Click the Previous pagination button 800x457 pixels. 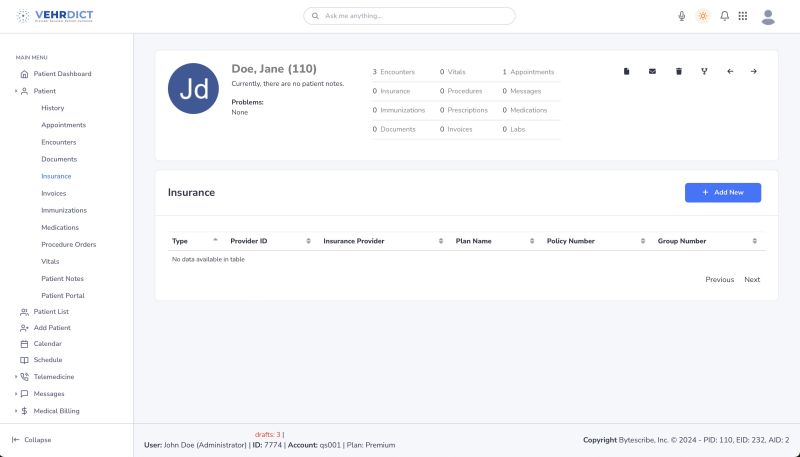click(719, 280)
